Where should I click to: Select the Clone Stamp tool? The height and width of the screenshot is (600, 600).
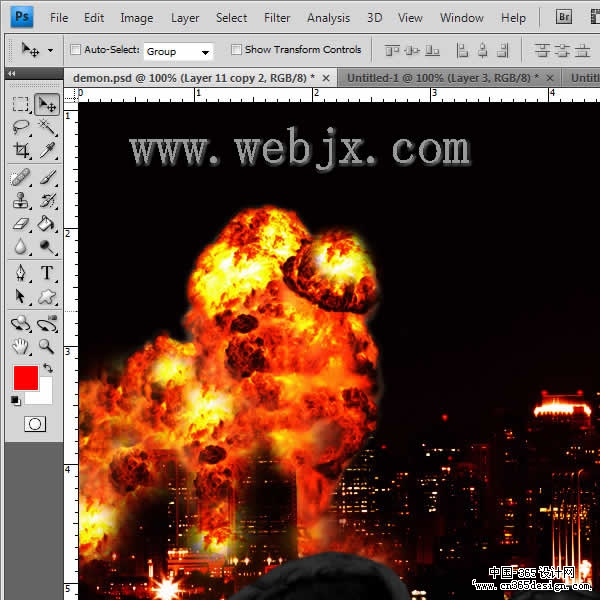click(20, 201)
